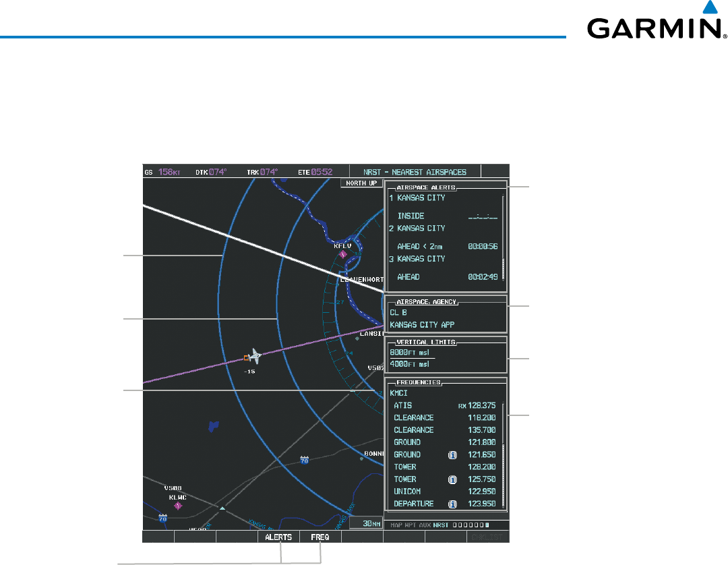Click the info icon beside TOWER 125.750
This screenshot has height=565, width=728.
452,479
